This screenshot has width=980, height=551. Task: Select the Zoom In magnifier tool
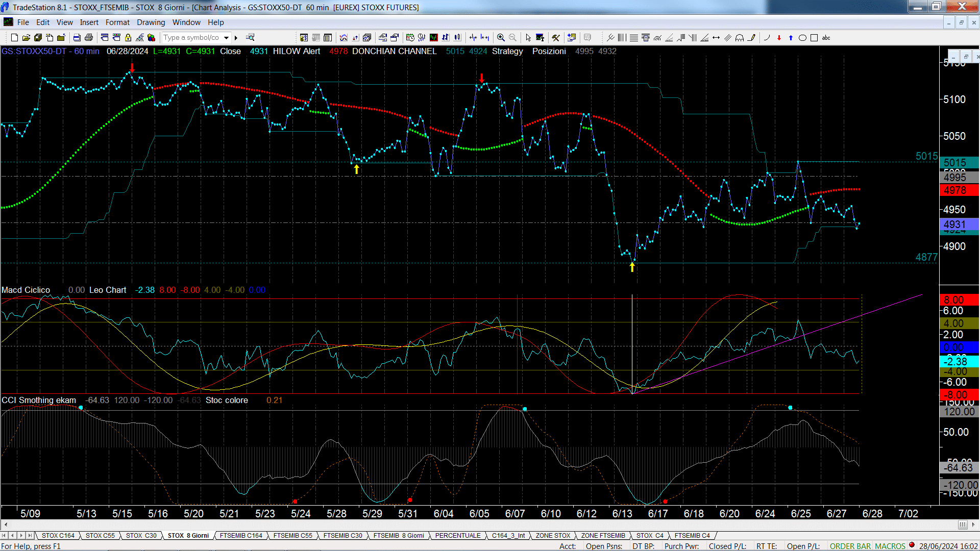coord(501,37)
